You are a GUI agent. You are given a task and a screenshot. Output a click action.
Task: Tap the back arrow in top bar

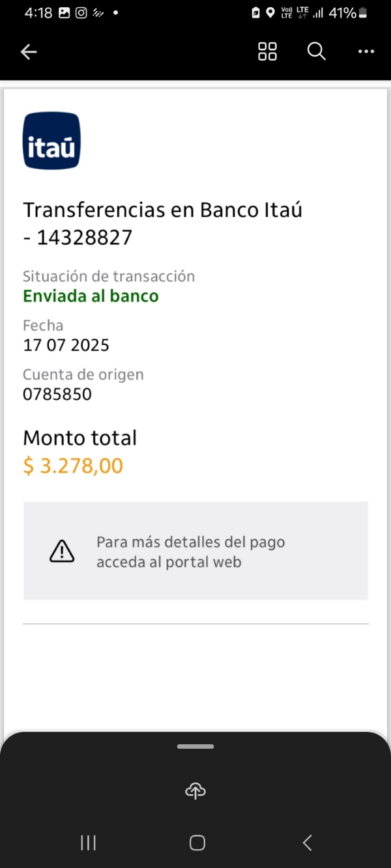click(29, 52)
